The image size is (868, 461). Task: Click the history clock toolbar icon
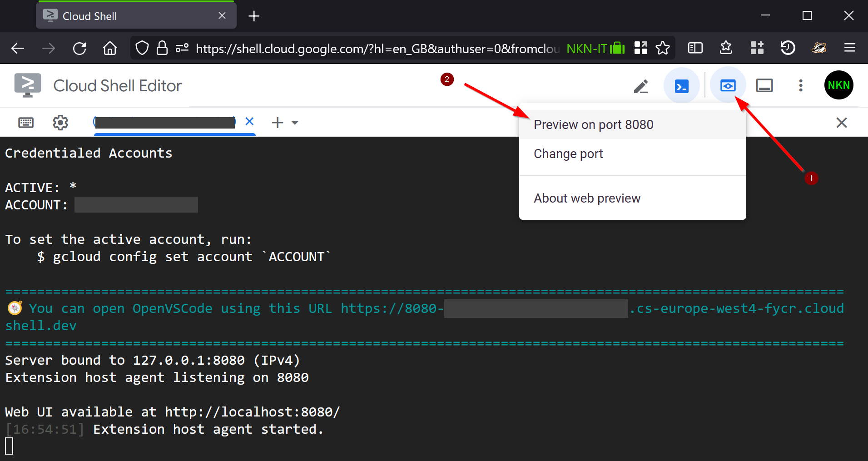pyautogui.click(x=788, y=48)
